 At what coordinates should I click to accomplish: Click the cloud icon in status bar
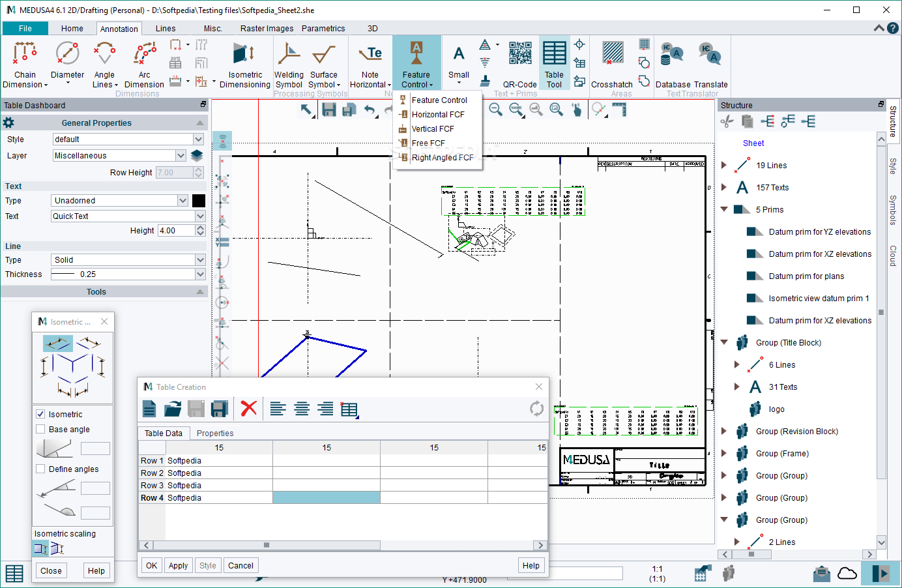point(847,573)
